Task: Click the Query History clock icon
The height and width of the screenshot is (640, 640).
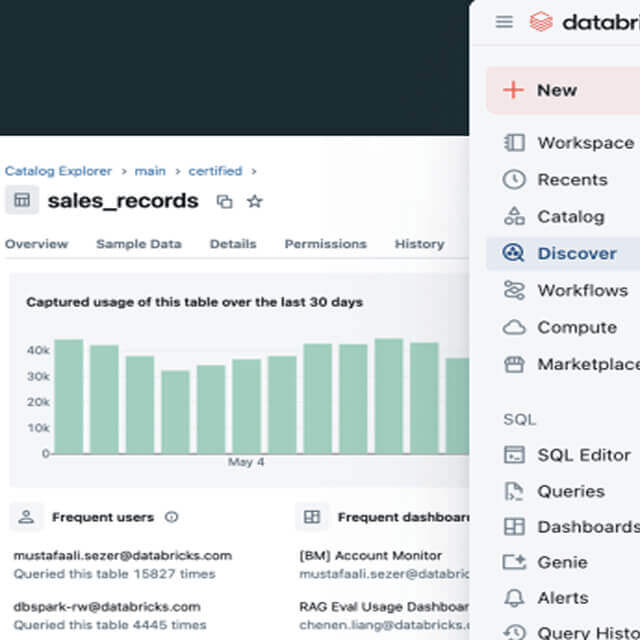Action: click(x=514, y=632)
